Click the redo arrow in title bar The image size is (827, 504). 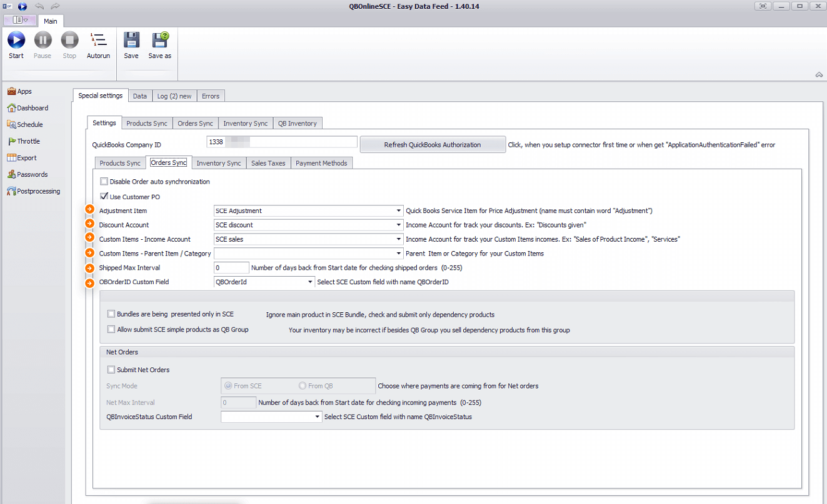pos(55,6)
